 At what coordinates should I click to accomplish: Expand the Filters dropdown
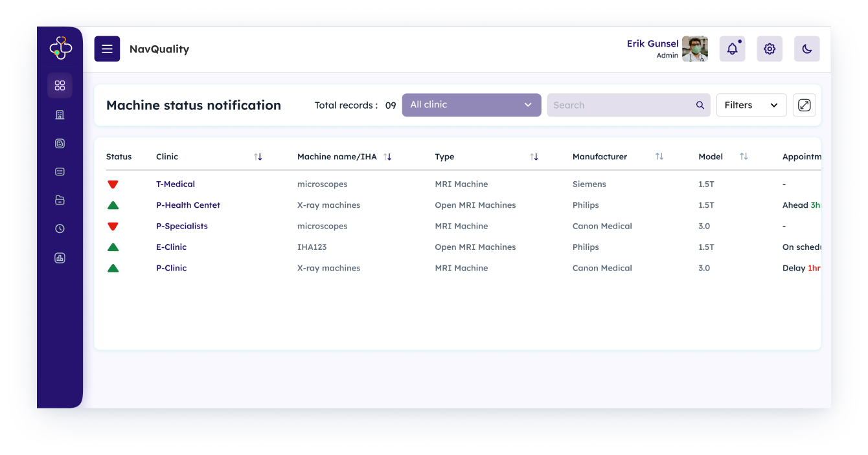pyautogui.click(x=751, y=105)
